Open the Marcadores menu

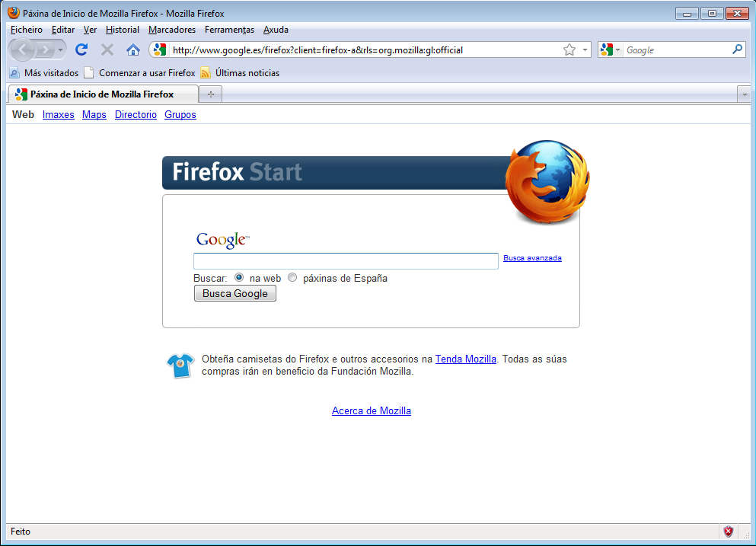coord(172,30)
